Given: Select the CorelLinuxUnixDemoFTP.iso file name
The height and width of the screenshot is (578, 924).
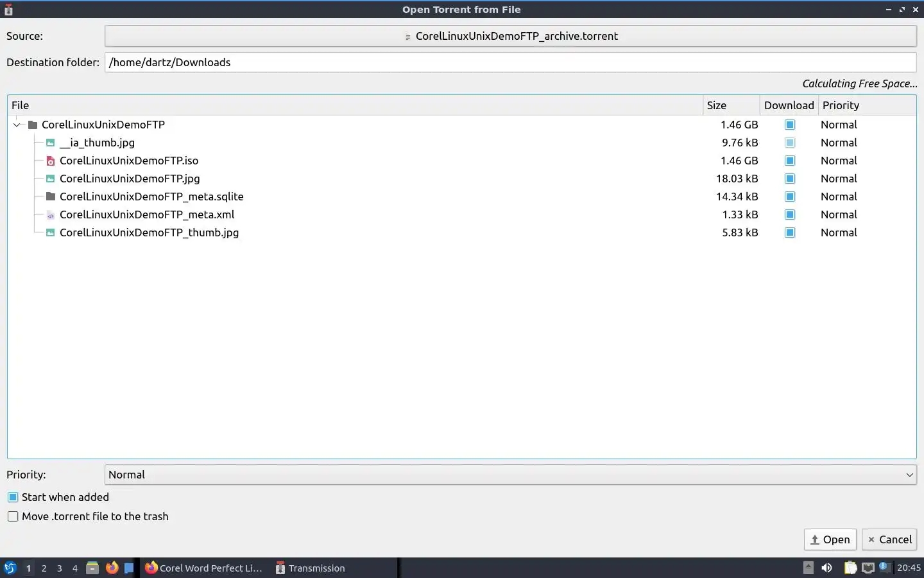Looking at the screenshot, I should [129, 161].
